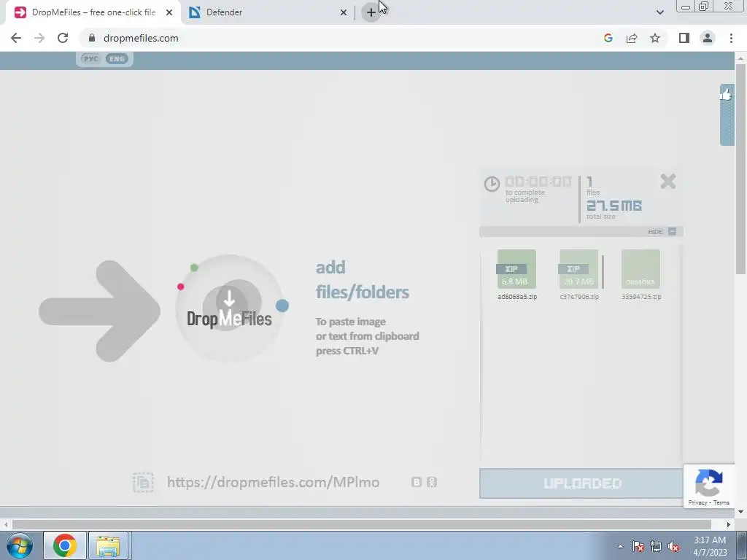Copy link using the clipboard icon
The height and width of the screenshot is (560, 747).
tap(143, 483)
